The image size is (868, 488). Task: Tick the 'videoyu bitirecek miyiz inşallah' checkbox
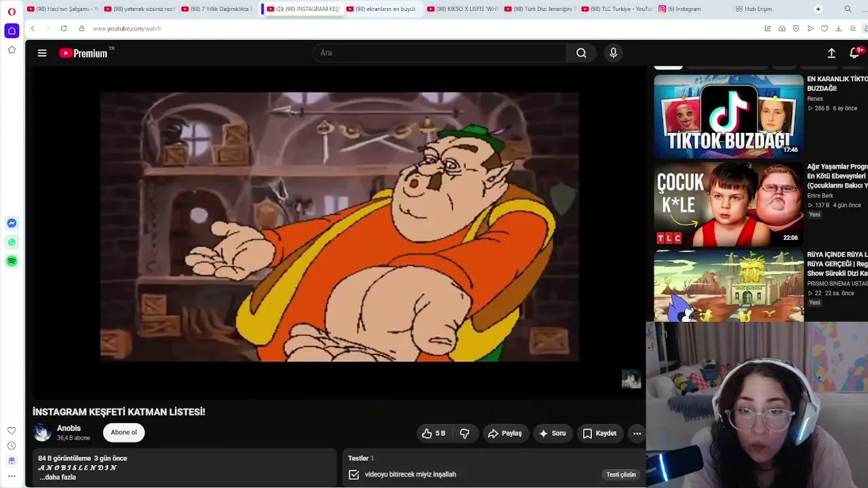tap(354, 474)
